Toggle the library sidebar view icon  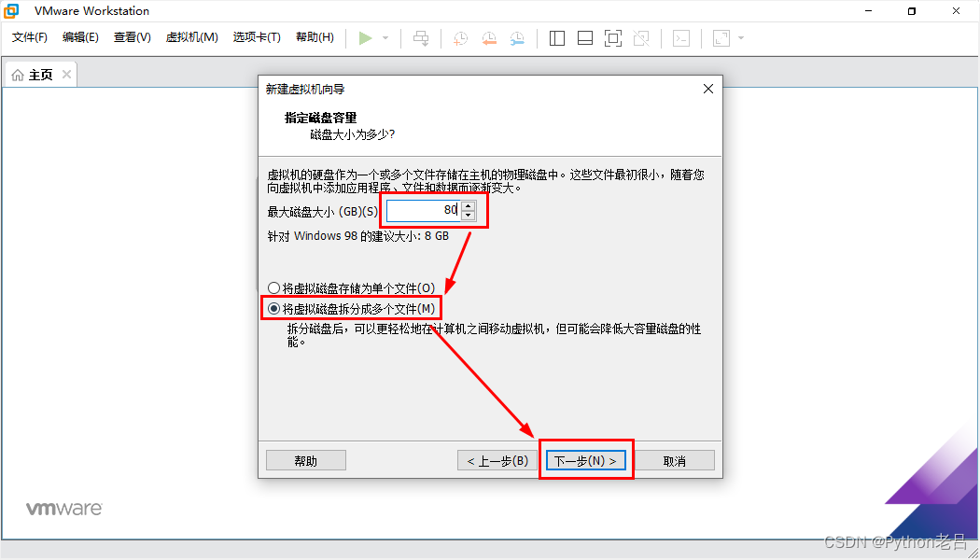[x=557, y=38]
